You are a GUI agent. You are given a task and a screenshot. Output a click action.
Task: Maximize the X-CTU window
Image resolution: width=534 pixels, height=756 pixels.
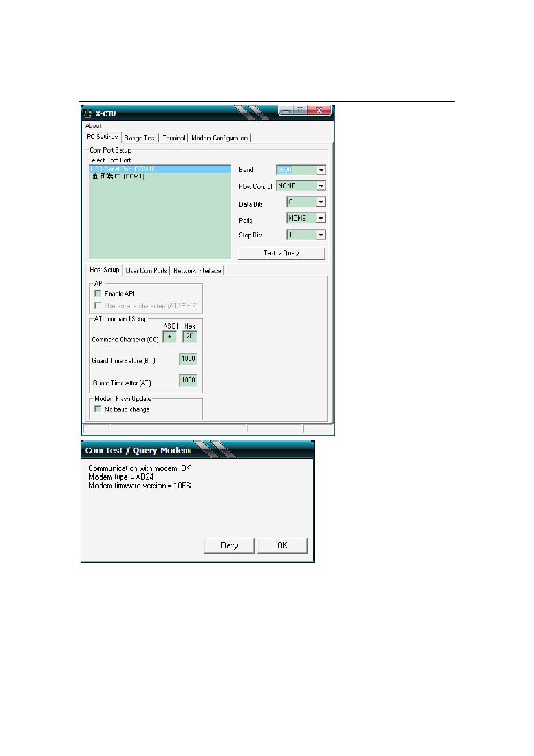[300, 111]
